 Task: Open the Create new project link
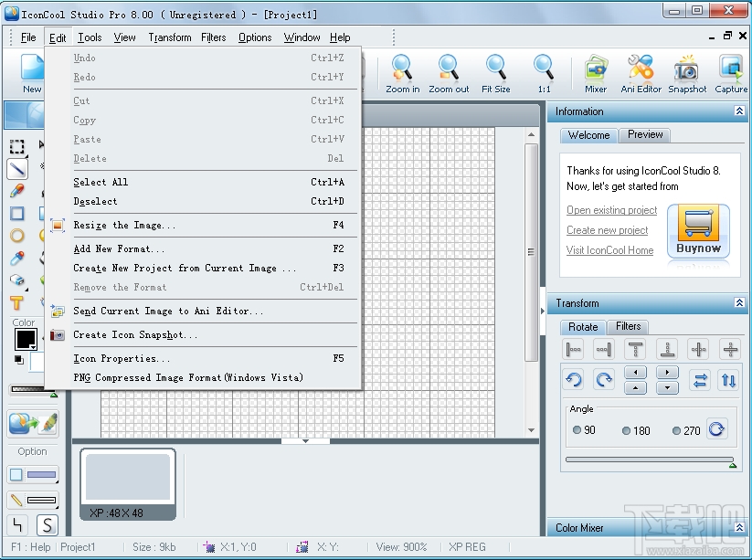tap(606, 230)
